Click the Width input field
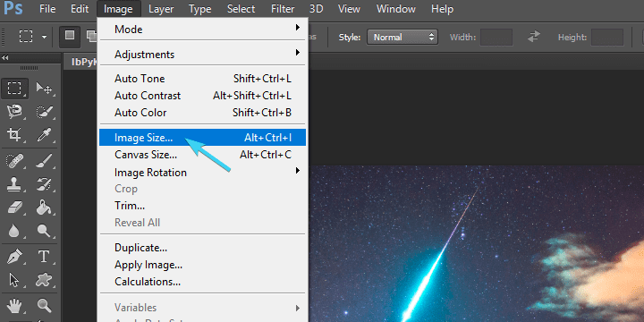This screenshot has height=322, width=644. tap(496, 37)
